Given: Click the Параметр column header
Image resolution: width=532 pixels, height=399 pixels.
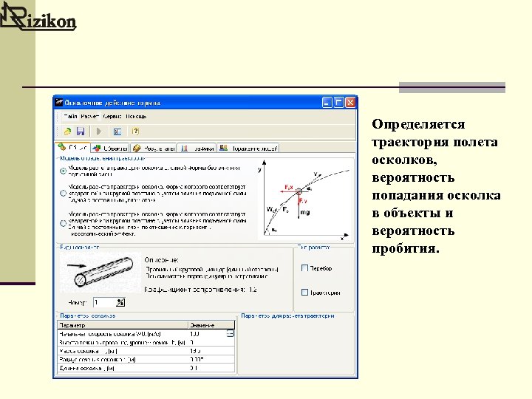Looking at the screenshot, I should pyautogui.click(x=123, y=325).
